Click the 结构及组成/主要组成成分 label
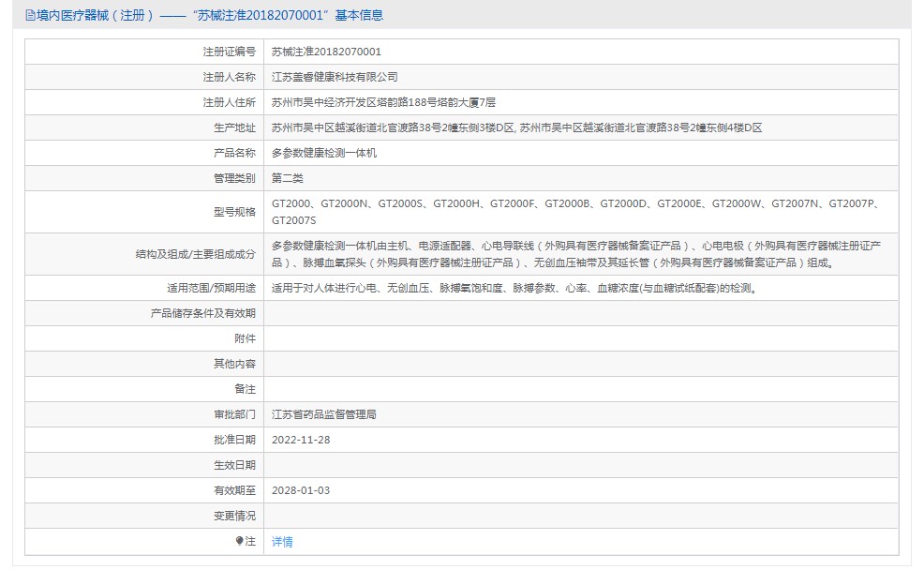 click(x=196, y=254)
